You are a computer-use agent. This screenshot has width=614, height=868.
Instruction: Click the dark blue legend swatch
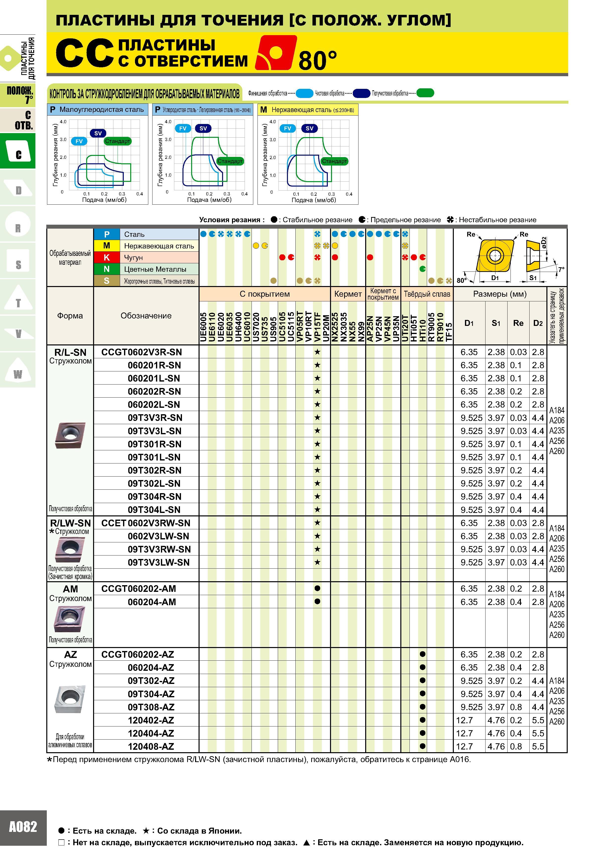point(361,93)
